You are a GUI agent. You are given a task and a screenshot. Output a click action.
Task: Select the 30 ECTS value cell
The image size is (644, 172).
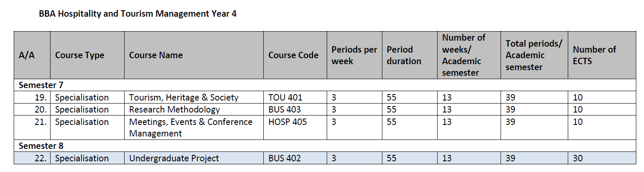[578, 158]
